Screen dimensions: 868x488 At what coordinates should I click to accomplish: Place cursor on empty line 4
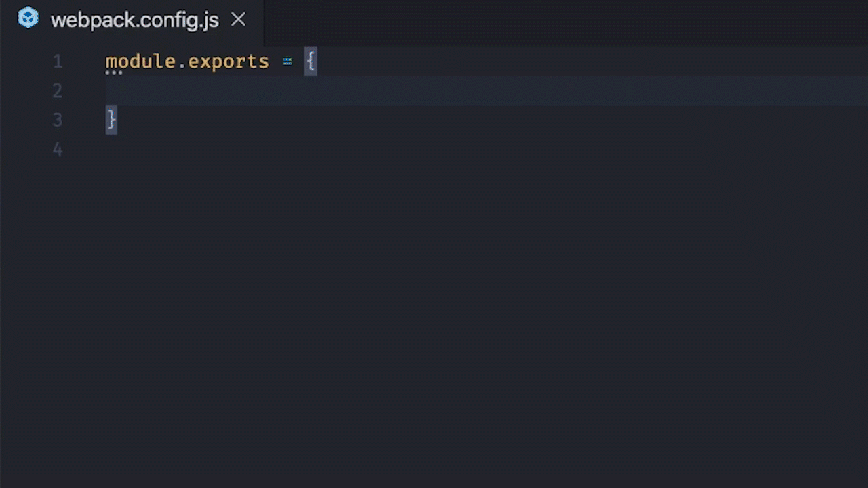271,149
